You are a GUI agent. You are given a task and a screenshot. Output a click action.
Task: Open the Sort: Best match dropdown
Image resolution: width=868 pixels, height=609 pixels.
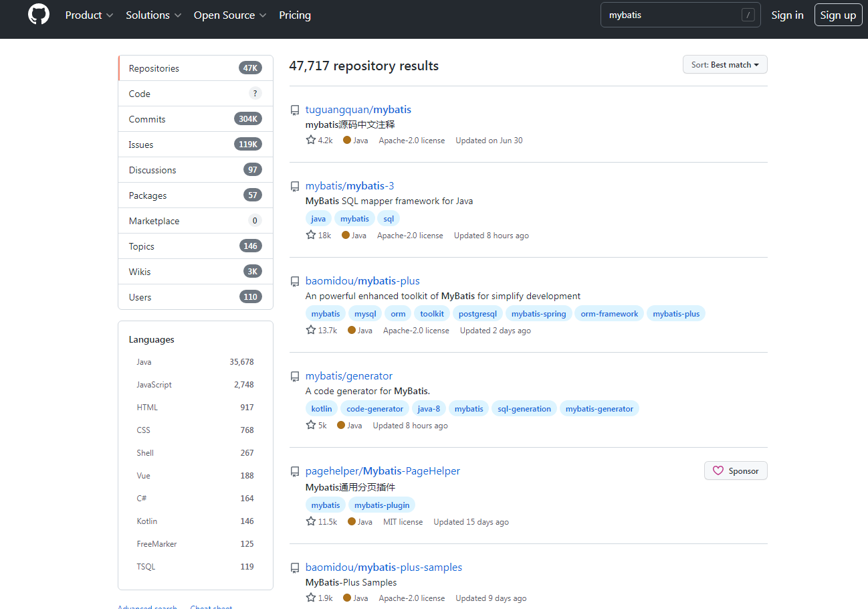pyautogui.click(x=725, y=64)
